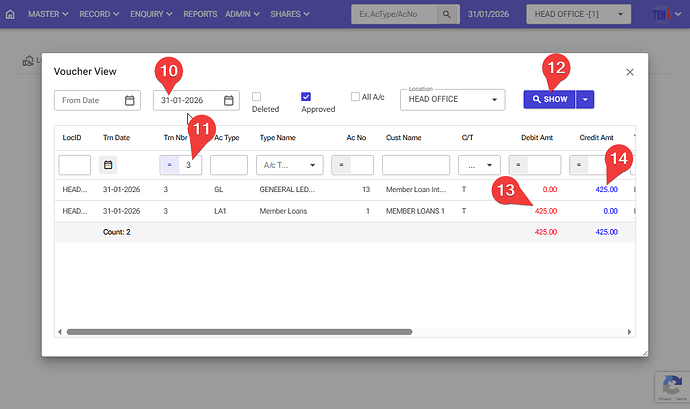Open calendar picker for the 31-01-2026 date field
This screenshot has width=690, height=409.
pyautogui.click(x=229, y=100)
